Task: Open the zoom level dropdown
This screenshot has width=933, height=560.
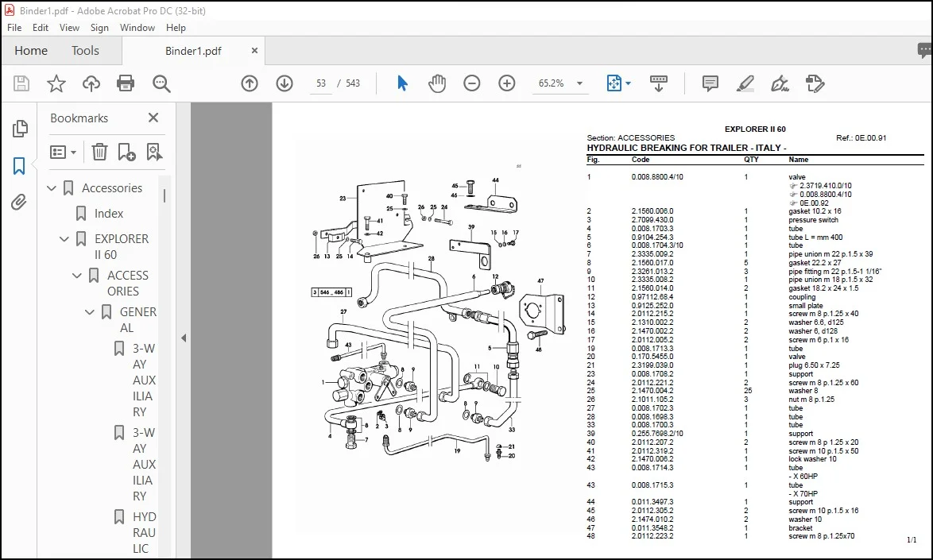Action: click(579, 83)
